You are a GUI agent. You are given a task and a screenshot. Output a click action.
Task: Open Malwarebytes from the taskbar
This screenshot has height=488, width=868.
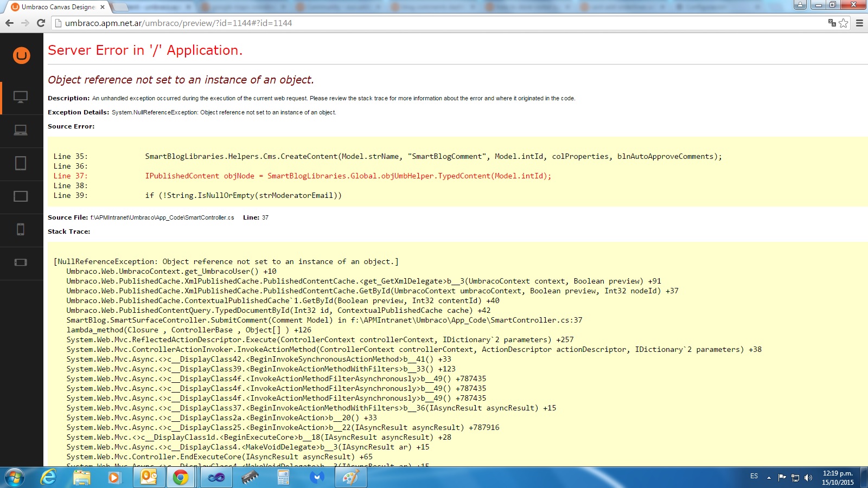click(317, 478)
